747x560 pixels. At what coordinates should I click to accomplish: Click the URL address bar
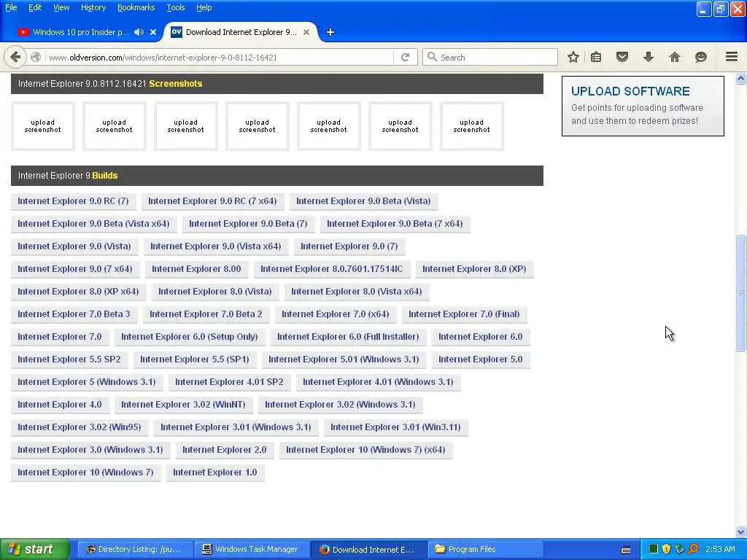[219, 57]
